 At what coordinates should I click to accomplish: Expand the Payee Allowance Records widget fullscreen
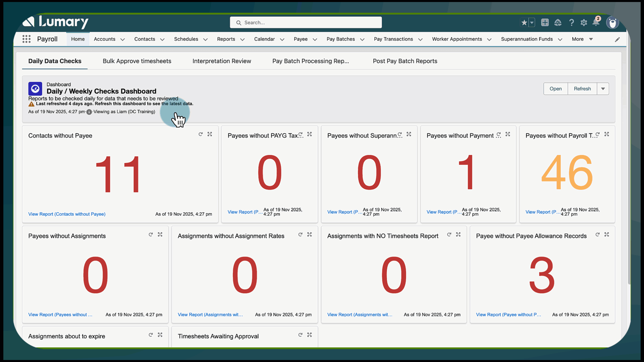pyautogui.click(x=606, y=235)
